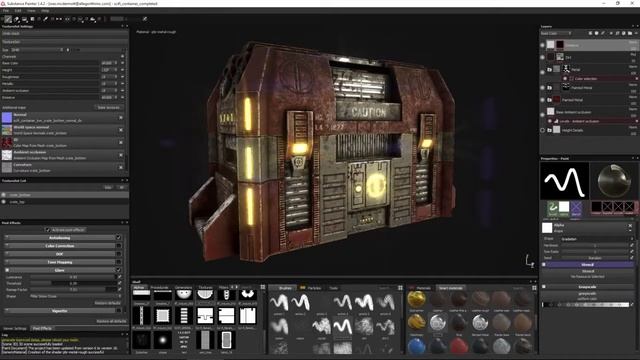The width and height of the screenshot is (640, 360).
Task: Open the Help menu
Action: click(45, 11)
